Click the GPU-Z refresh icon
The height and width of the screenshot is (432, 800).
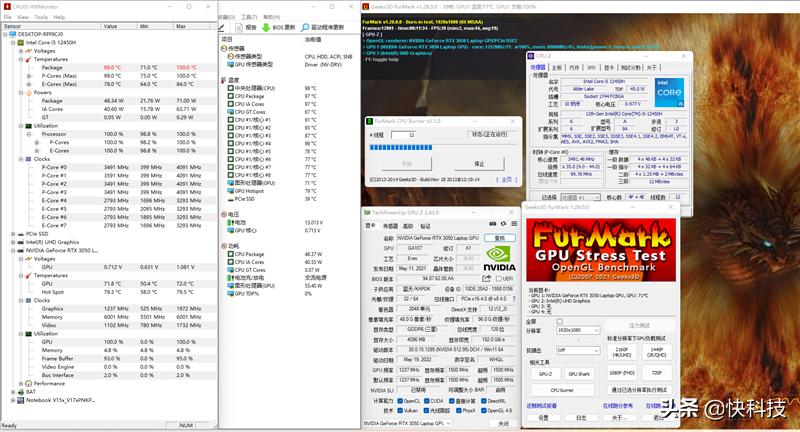tap(504, 224)
